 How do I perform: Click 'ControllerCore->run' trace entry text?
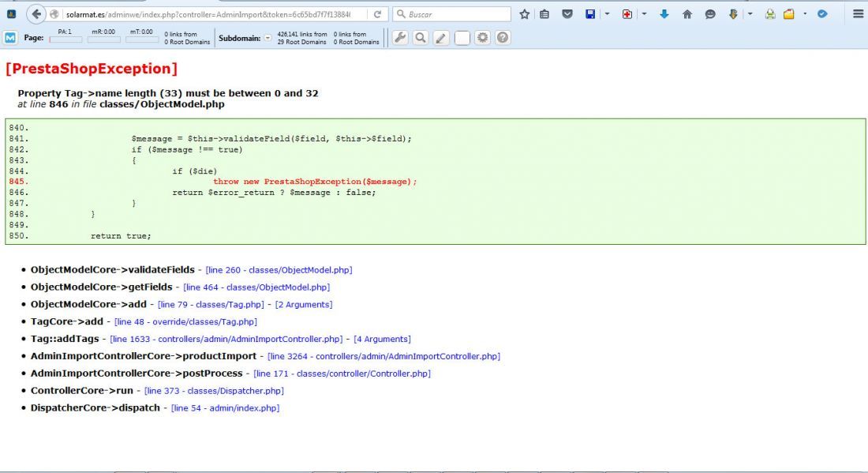(x=82, y=390)
